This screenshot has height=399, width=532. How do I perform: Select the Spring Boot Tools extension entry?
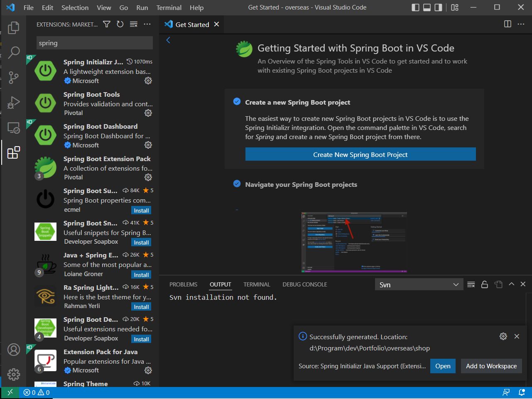92,103
